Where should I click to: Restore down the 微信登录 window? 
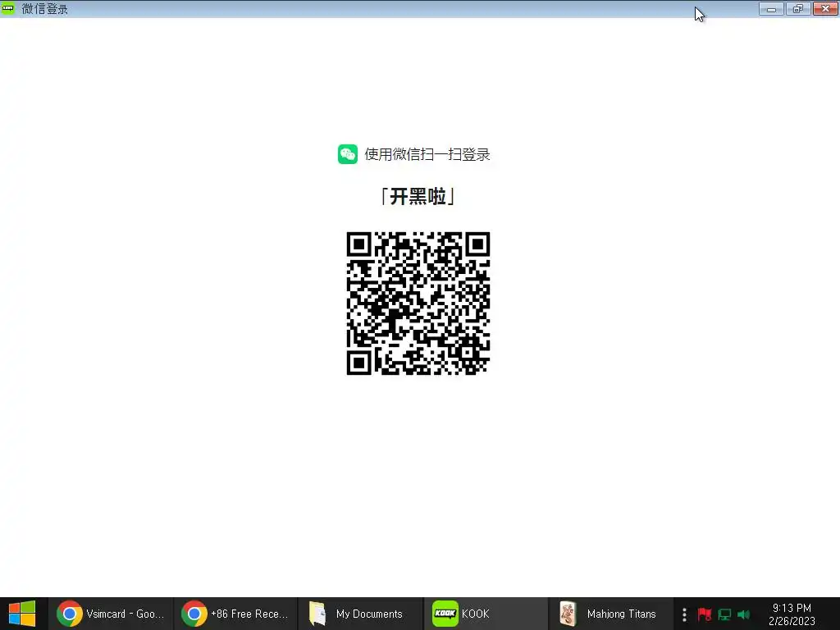pos(798,8)
